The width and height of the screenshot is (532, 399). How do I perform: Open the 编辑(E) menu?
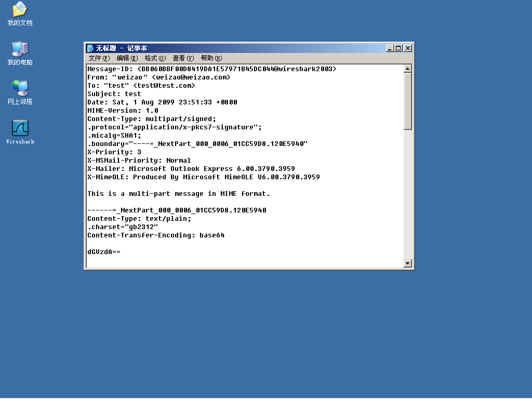click(x=127, y=58)
